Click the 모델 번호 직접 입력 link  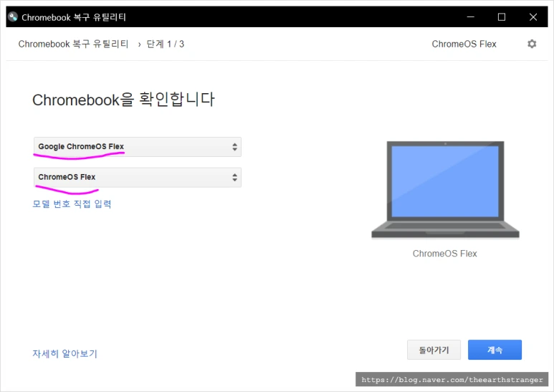[72, 204]
